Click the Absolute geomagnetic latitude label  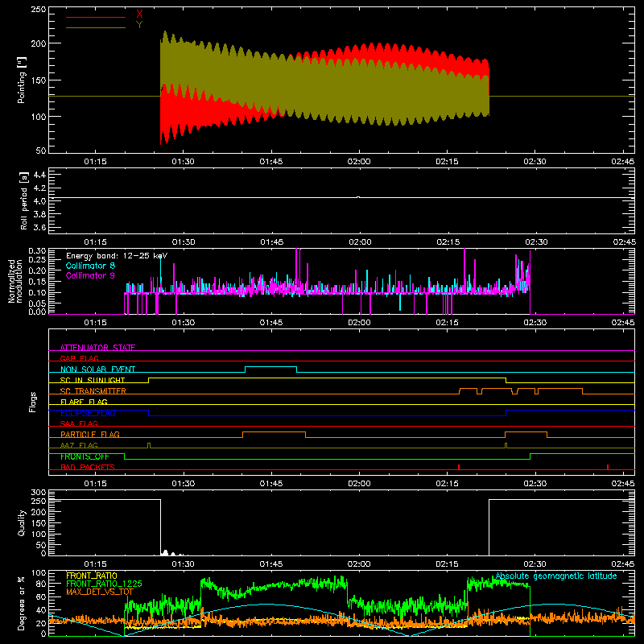pos(556,576)
